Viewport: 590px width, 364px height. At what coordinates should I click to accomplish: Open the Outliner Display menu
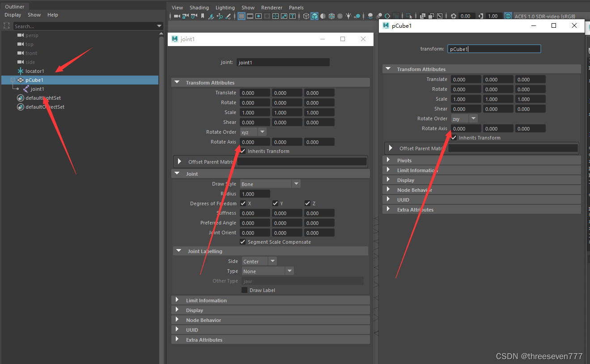click(x=13, y=15)
